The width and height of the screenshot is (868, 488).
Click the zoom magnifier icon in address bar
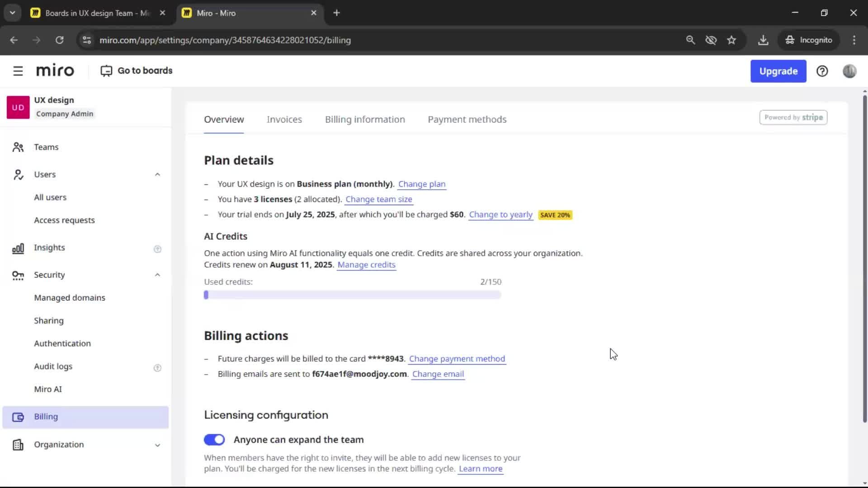(690, 40)
